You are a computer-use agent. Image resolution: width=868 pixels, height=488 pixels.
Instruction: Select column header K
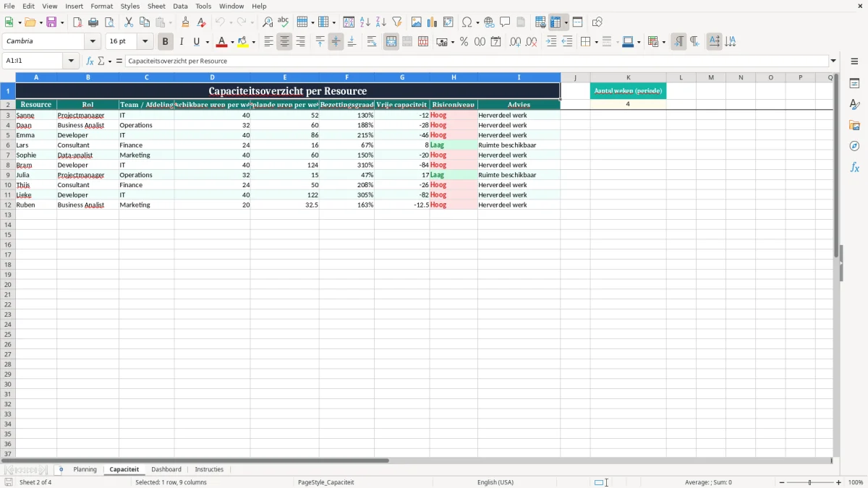(628, 77)
